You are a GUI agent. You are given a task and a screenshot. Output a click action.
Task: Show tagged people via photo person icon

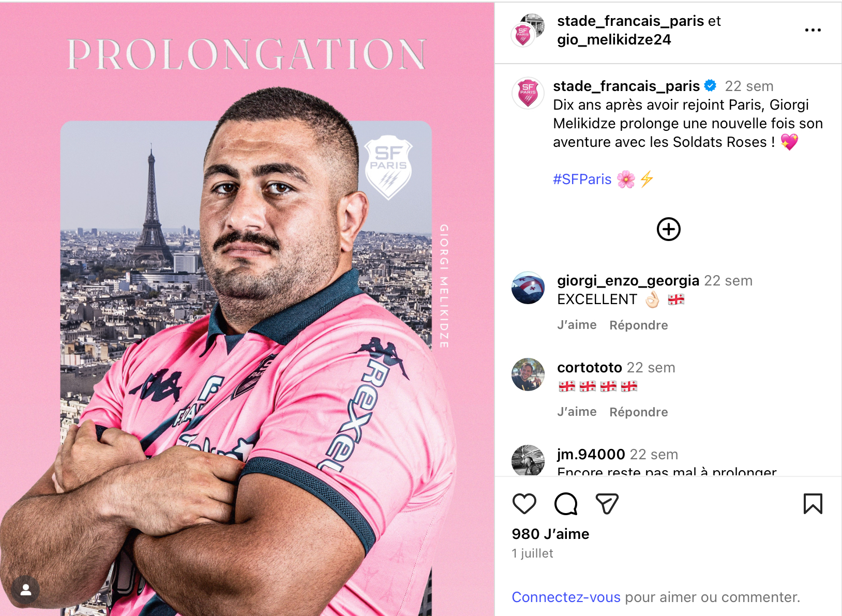(x=25, y=590)
